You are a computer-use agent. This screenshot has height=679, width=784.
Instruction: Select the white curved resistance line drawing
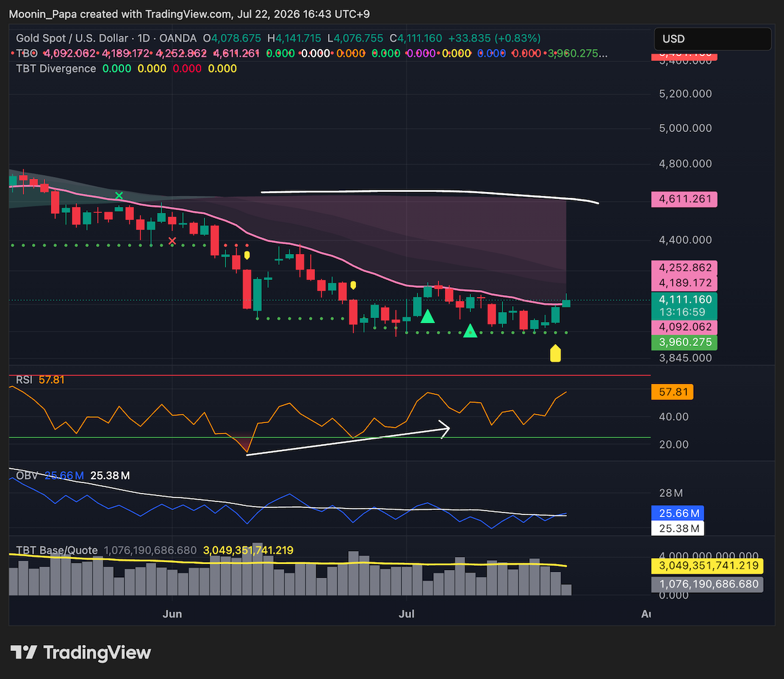[430, 194]
